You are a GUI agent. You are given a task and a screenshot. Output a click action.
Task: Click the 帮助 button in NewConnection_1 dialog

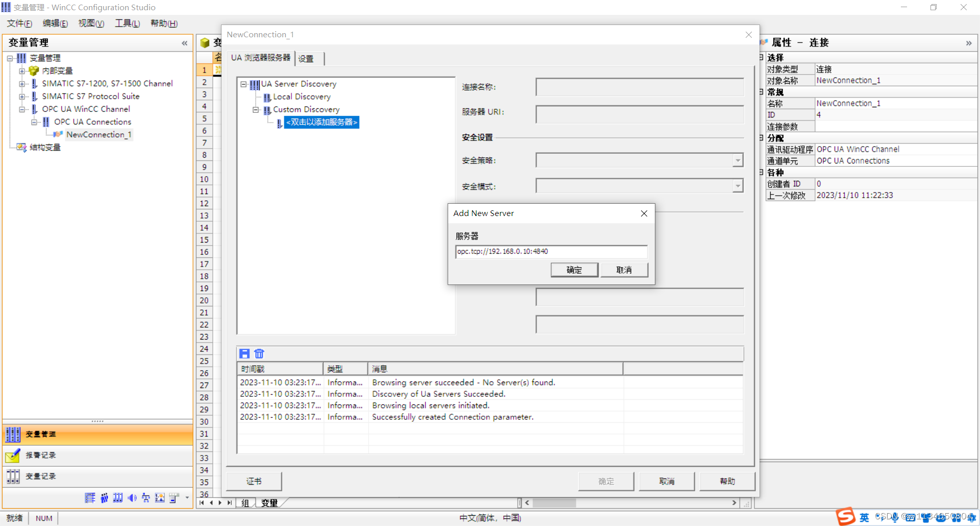click(x=727, y=481)
